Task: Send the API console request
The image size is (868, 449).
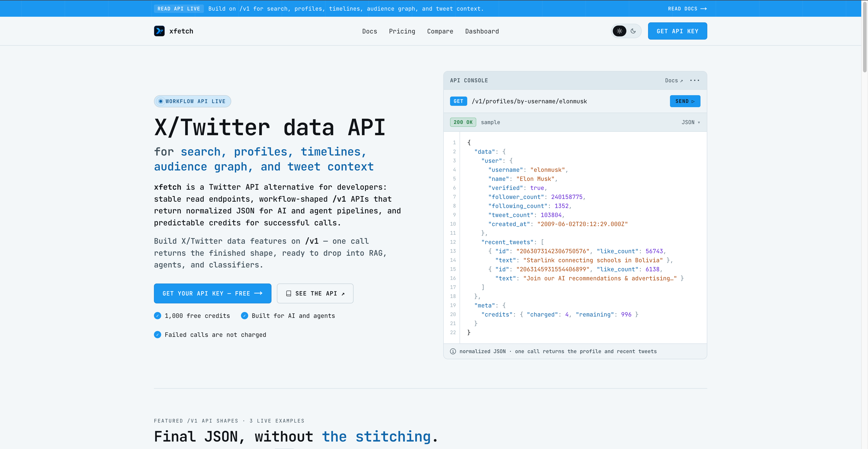Action: [685, 101]
